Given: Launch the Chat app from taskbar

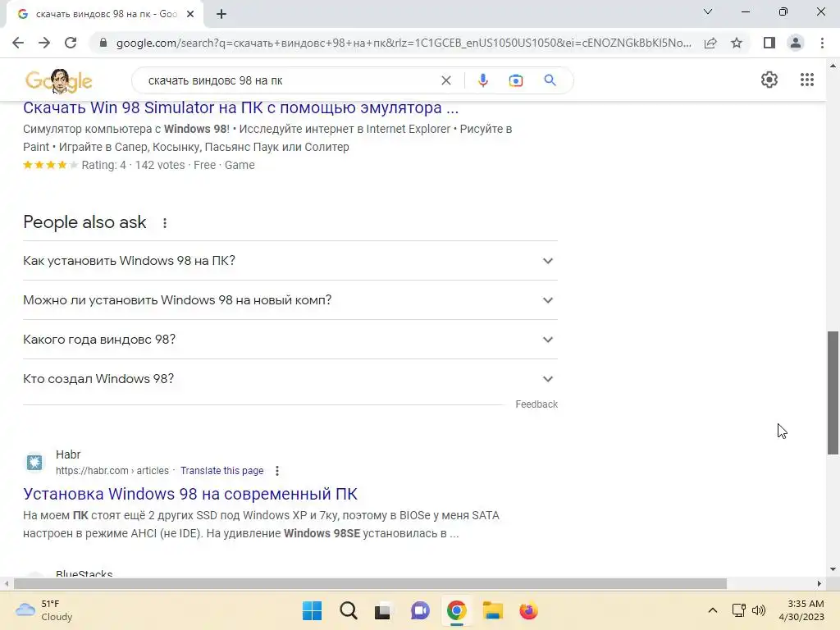Looking at the screenshot, I should [x=420, y=610].
